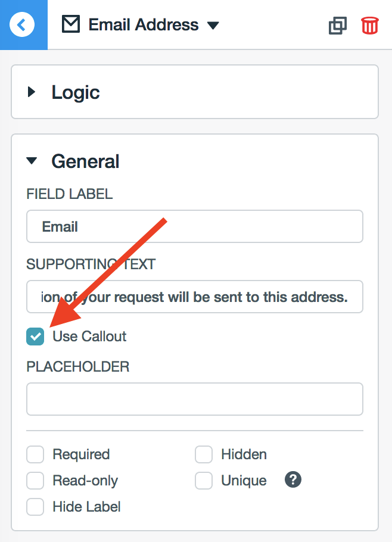The image size is (392, 542).
Task: Click into the Supporting Text input
Action: [x=195, y=297]
